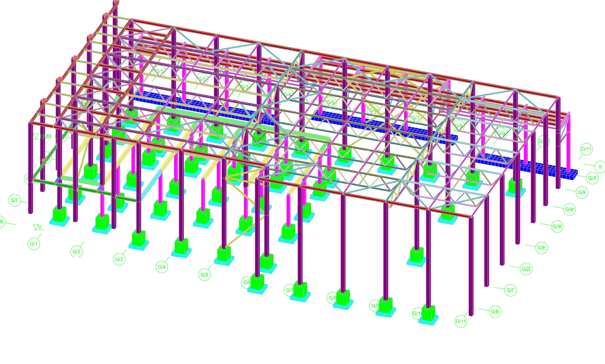Select G/11 bubble next to the G/В label

pyautogui.click(x=461, y=321)
